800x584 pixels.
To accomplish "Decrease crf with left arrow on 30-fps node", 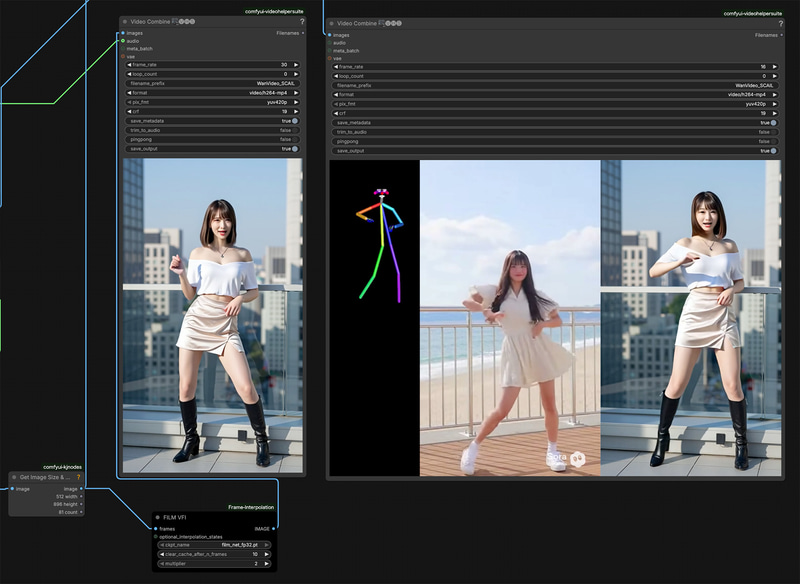I will (x=130, y=111).
